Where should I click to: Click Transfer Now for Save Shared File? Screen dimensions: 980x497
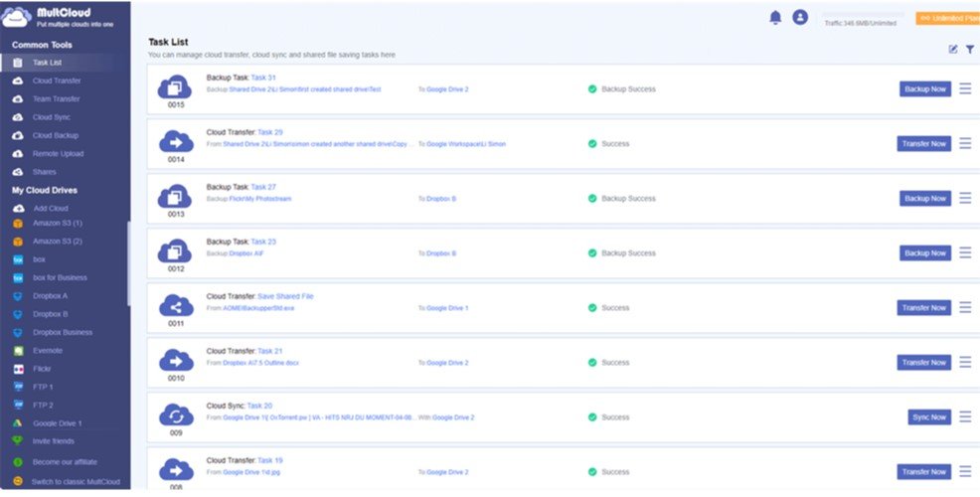point(923,307)
